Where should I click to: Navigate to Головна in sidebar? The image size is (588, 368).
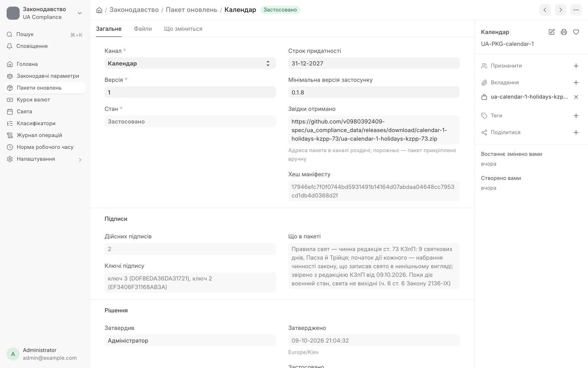point(44,64)
